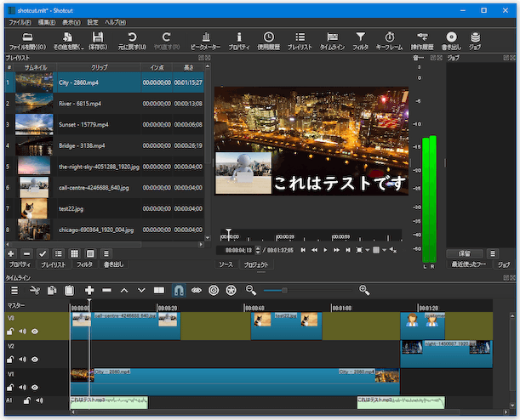Open the 書き出し export icon
The height and width of the screenshot is (420, 520).
pyautogui.click(x=451, y=41)
